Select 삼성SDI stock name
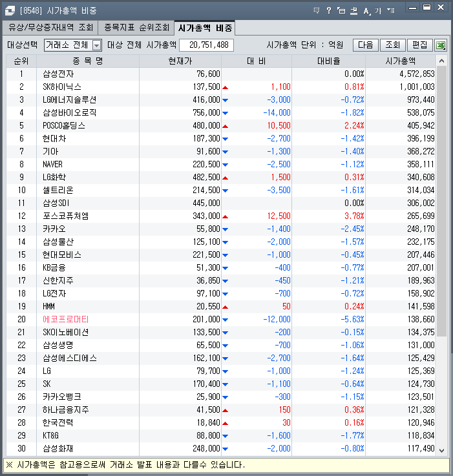Screen dimensions: 453x476 coord(56,203)
